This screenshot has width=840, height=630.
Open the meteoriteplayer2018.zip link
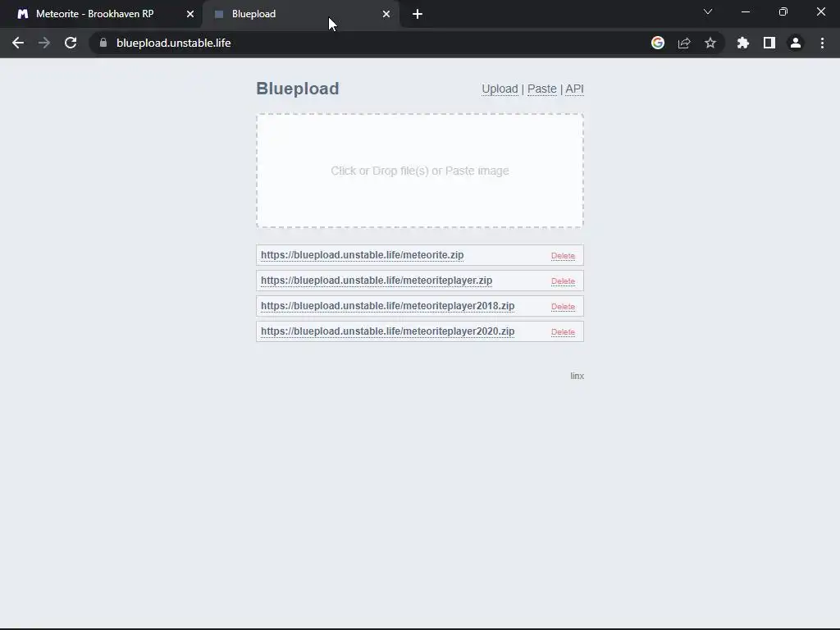[x=387, y=306]
